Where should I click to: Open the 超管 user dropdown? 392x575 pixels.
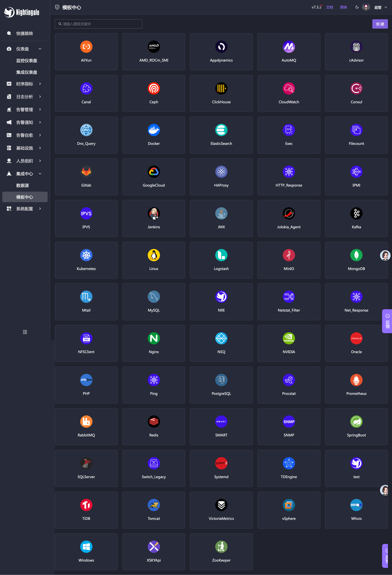click(x=380, y=7)
